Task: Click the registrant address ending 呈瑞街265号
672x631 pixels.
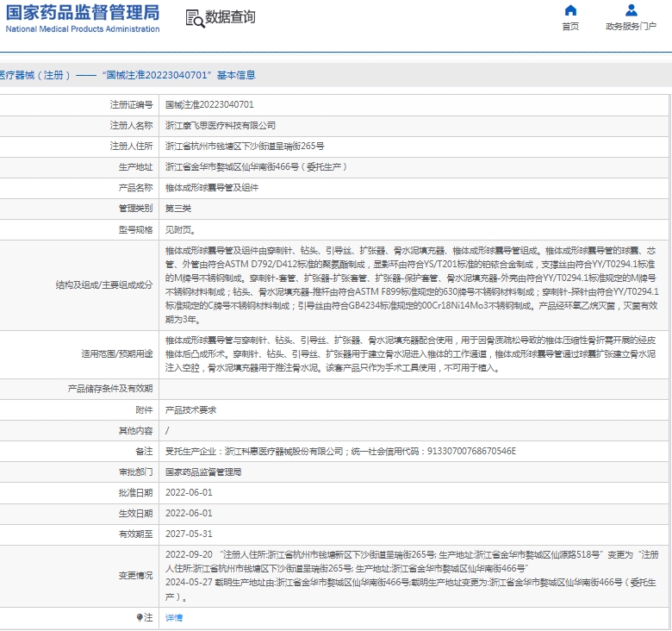Action: tap(245, 147)
